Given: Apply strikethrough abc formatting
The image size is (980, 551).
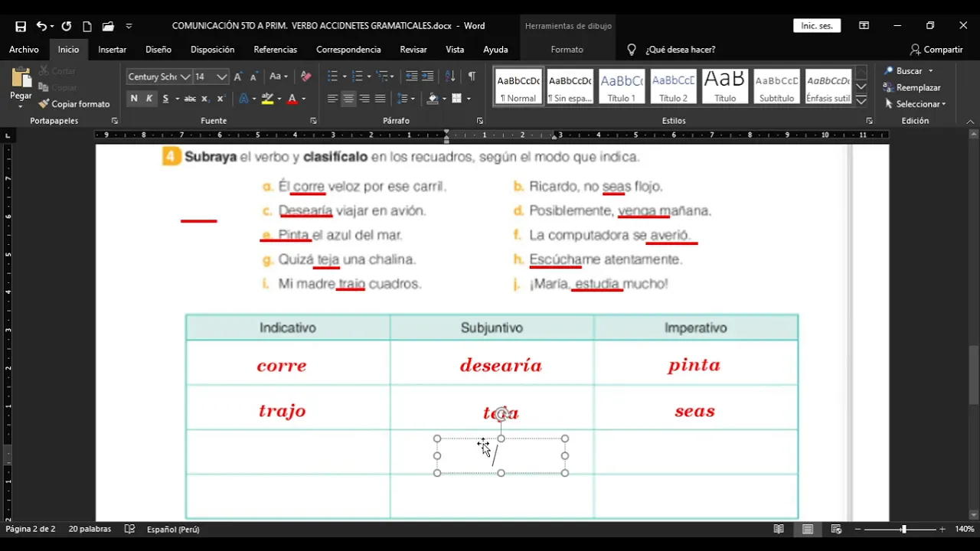Looking at the screenshot, I should click(x=190, y=99).
